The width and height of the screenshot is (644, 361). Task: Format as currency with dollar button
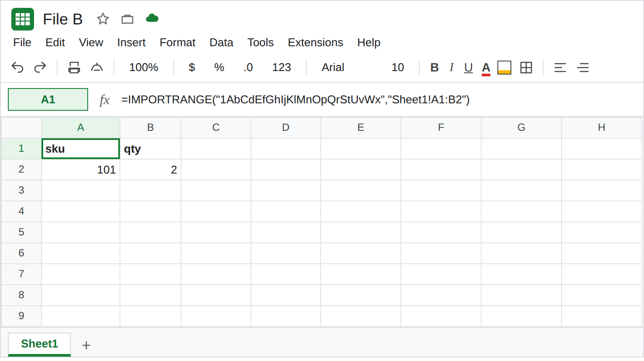[192, 68]
